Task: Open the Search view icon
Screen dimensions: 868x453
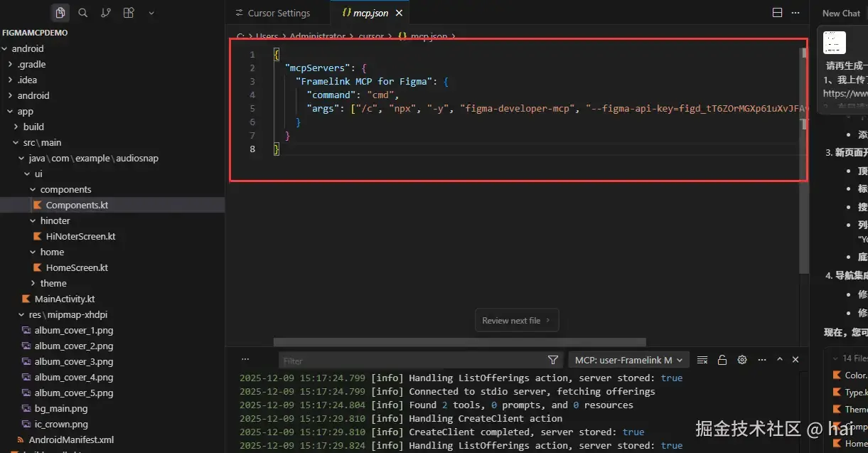Action: click(83, 13)
